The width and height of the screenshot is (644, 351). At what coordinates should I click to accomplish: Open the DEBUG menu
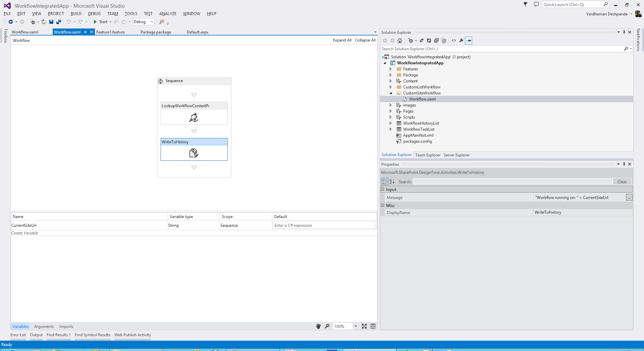[95, 14]
